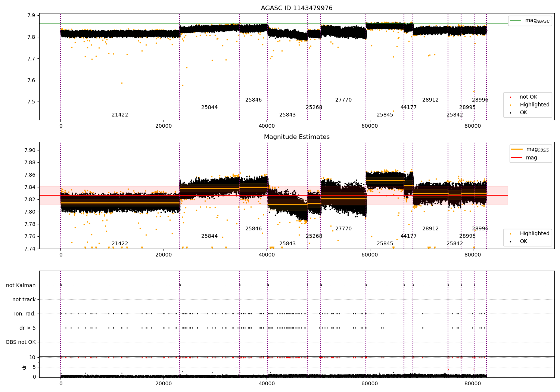The height and width of the screenshot is (392, 560).
Task: Click the 5 tick on the dr axis
Action: point(34,367)
